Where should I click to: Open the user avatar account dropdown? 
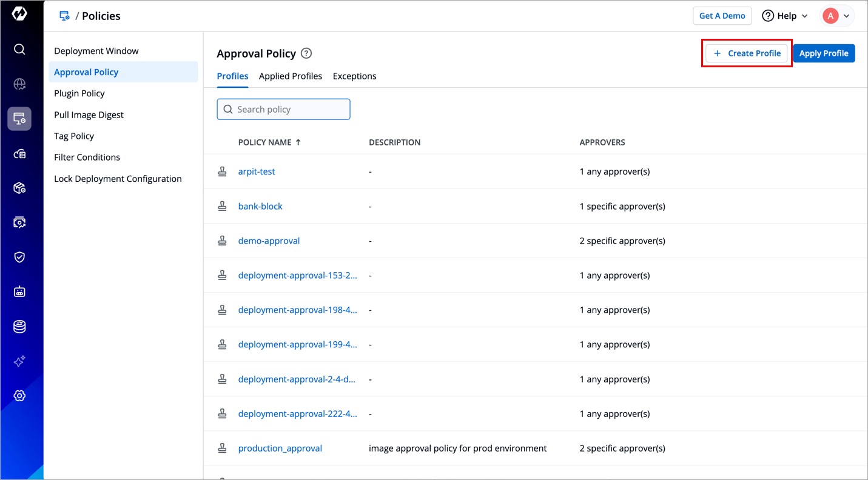(x=838, y=16)
